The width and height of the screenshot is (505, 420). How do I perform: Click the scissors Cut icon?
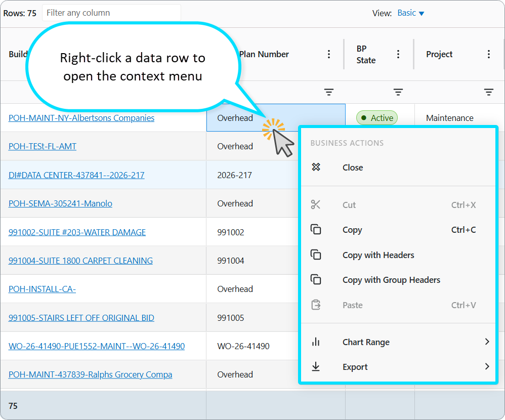point(316,204)
